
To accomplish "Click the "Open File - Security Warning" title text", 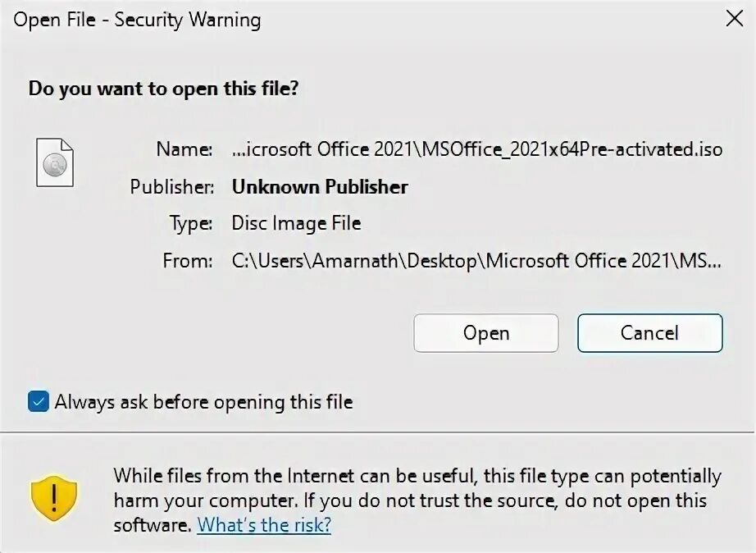I will [137, 21].
